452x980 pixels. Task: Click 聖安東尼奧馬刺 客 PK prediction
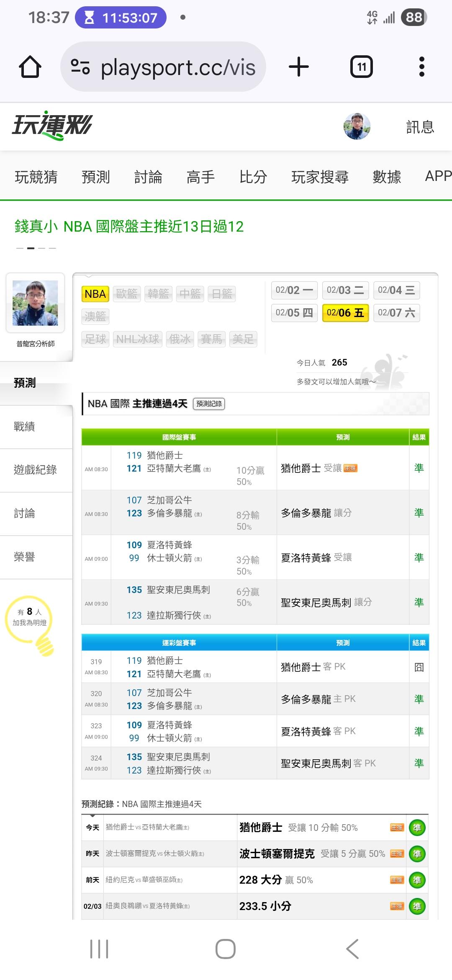coord(328,763)
